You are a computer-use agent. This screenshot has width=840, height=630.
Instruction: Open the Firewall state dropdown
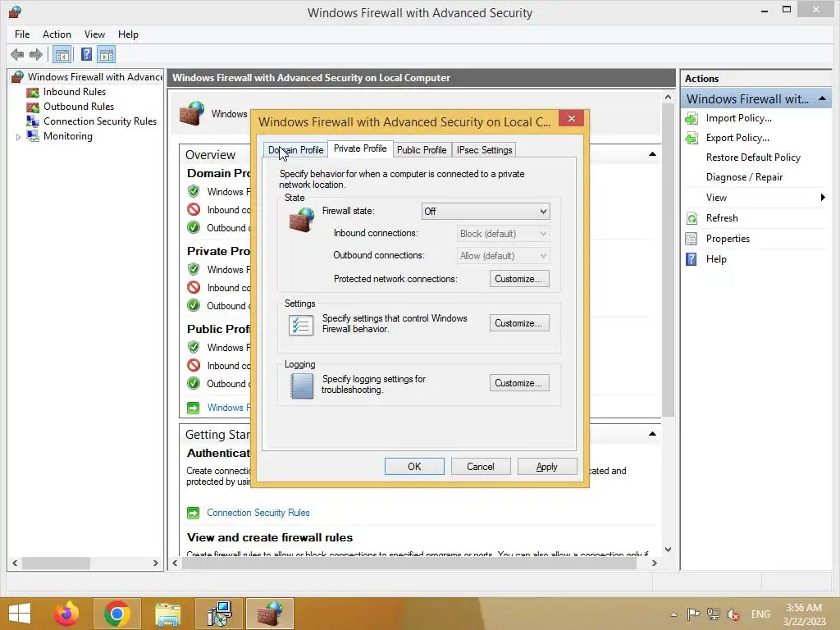tap(486, 212)
